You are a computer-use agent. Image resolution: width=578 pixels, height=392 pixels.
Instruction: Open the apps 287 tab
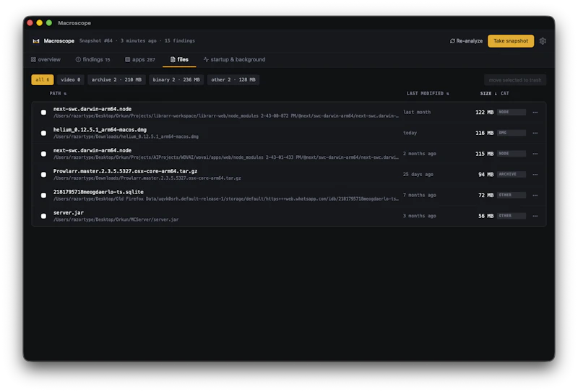(x=140, y=59)
